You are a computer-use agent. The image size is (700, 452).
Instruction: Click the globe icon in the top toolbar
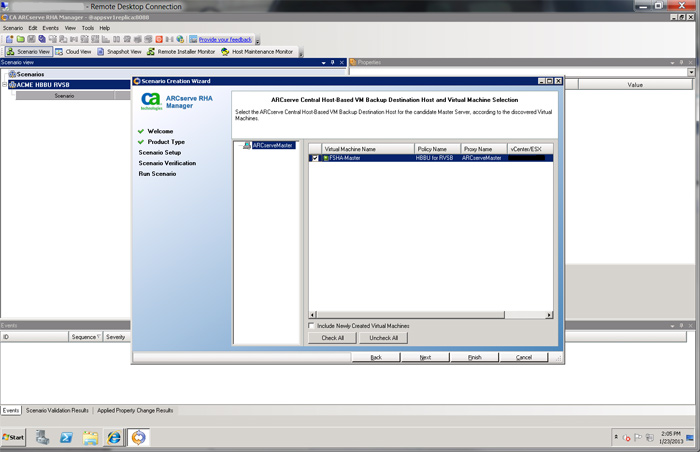pos(180,39)
